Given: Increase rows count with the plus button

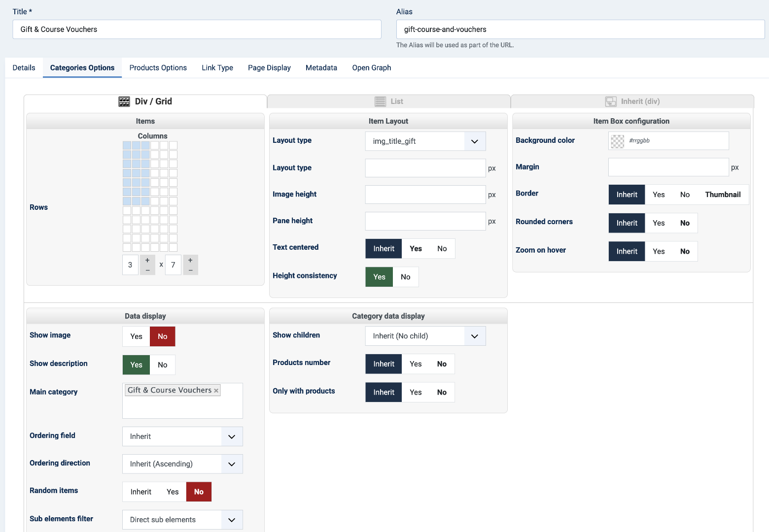Looking at the screenshot, I should [190, 260].
